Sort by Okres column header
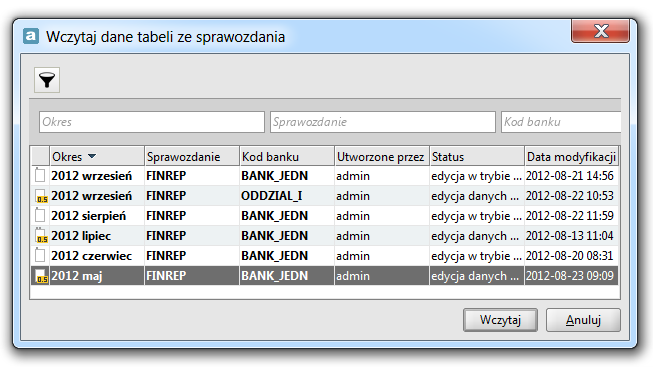 [x=97, y=156]
